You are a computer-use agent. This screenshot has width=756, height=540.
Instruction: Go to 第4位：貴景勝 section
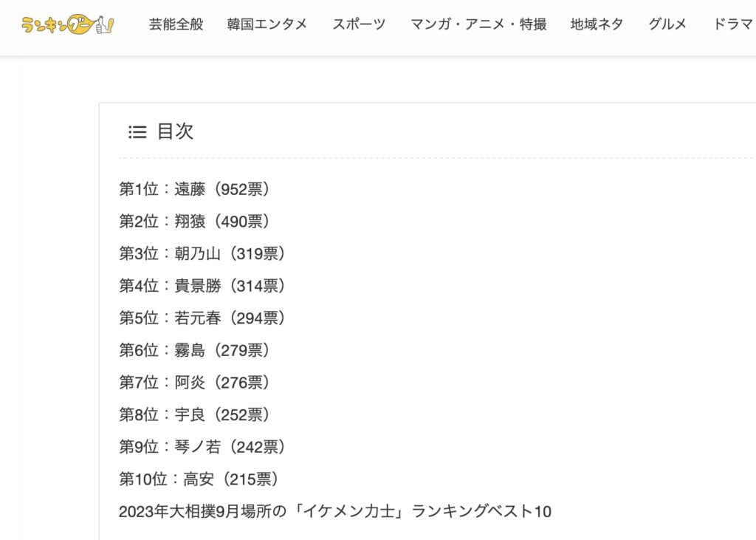click(x=202, y=286)
